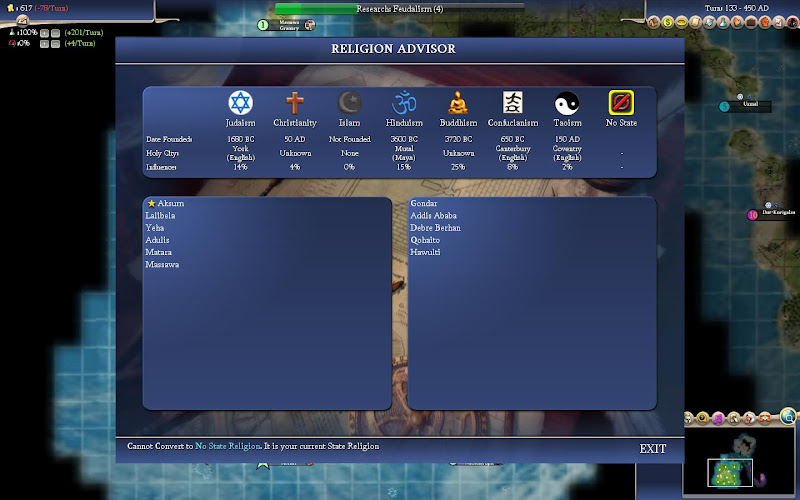The image size is (800, 500).
Task: Open the turn event log icon
Action: (22, 20)
